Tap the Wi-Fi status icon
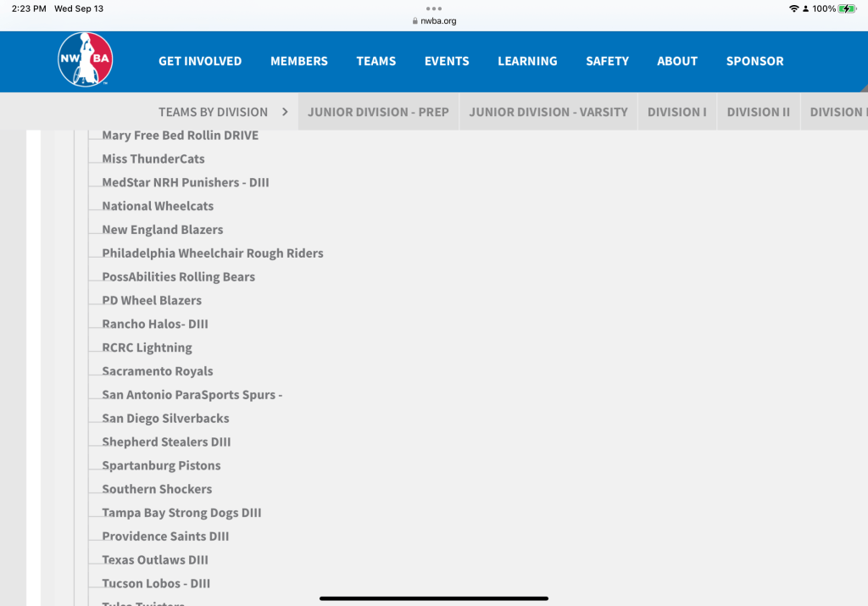 click(793, 8)
